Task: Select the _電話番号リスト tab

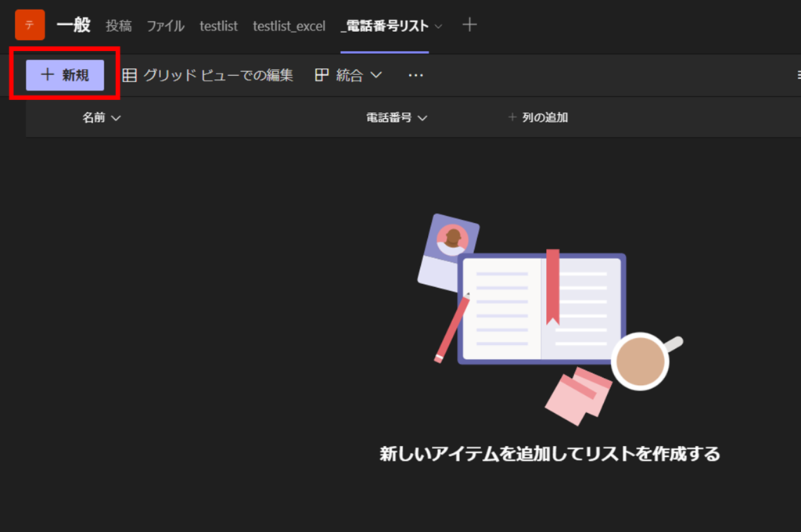Action: click(385, 26)
